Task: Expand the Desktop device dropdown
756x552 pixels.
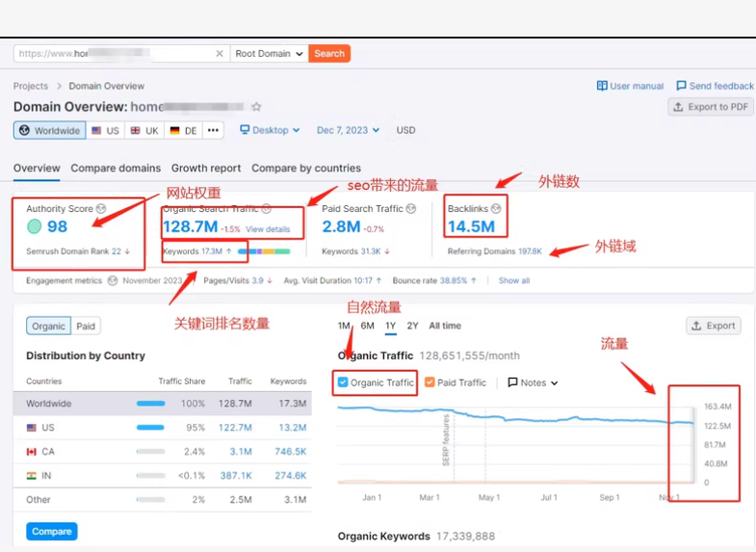Action: [270, 130]
